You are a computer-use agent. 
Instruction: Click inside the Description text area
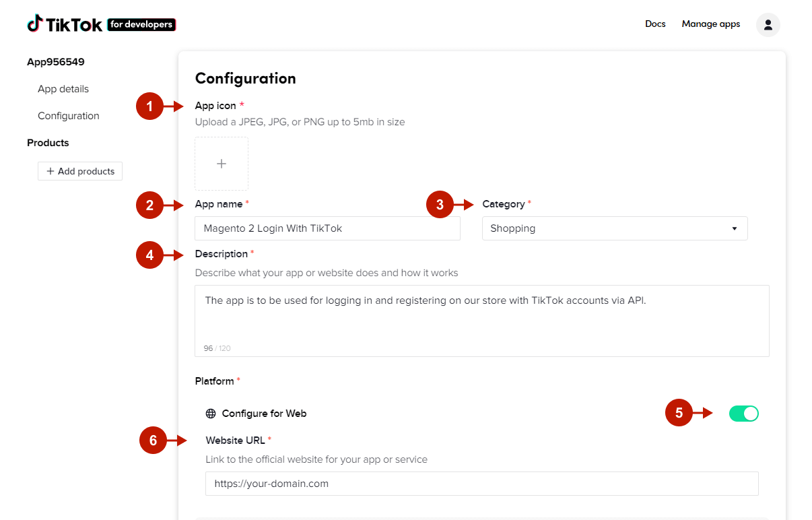[x=482, y=321]
